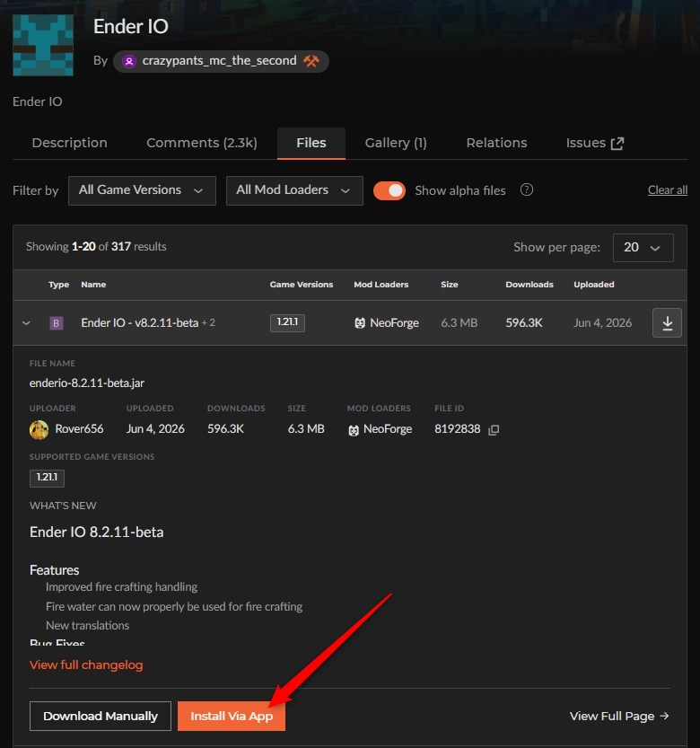Click the Size column header
Screen dimensions: 700x748
tap(450, 285)
